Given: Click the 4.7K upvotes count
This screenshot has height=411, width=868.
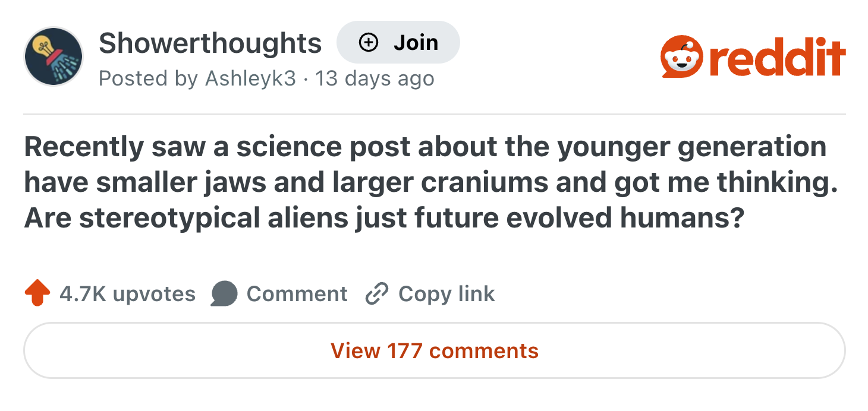Looking at the screenshot, I should coord(127,294).
